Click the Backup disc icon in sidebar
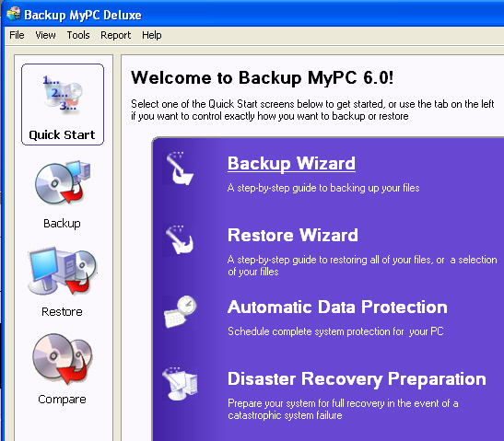This screenshot has height=441, width=504. coord(63,183)
